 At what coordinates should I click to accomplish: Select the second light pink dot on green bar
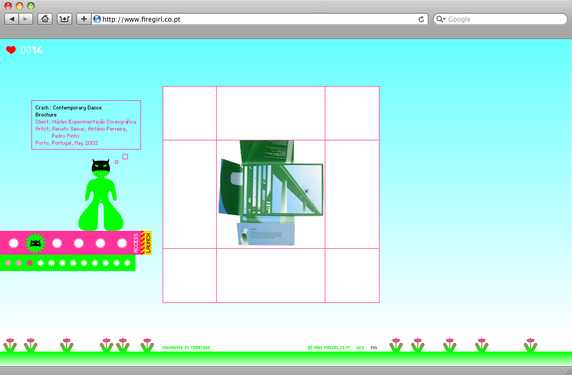point(19,263)
